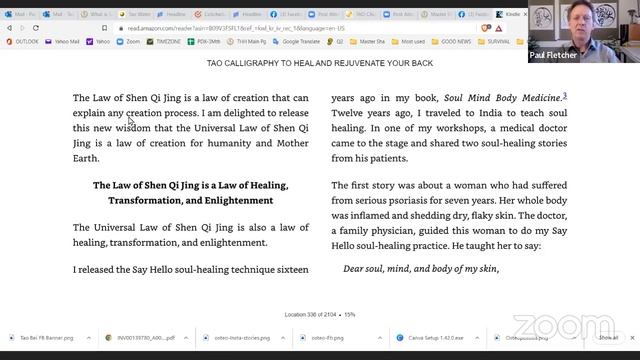Screen dimensions: 640x360
Task: Open the Google Translate bookmark
Action: (297, 42)
